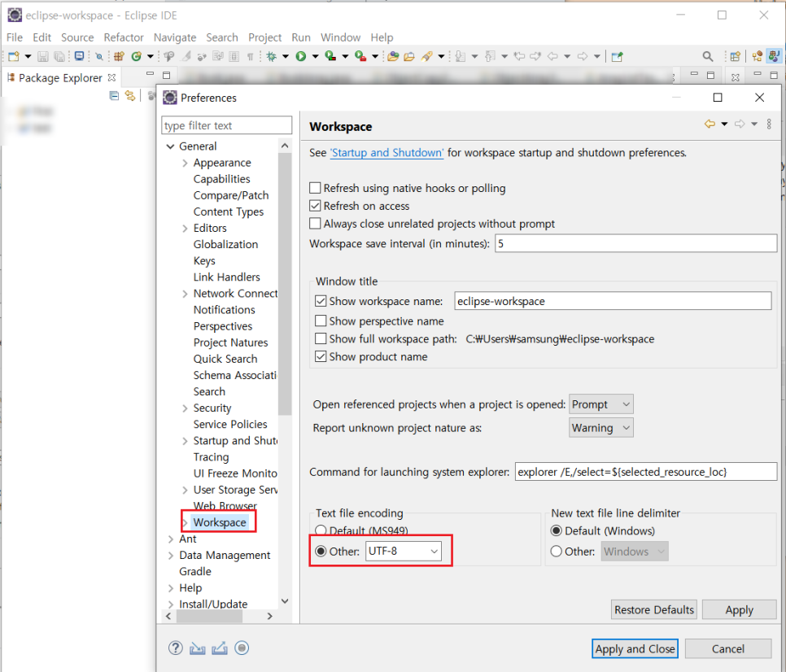The height and width of the screenshot is (672, 786).
Task: Uncheck Refresh on access
Action: pos(315,206)
